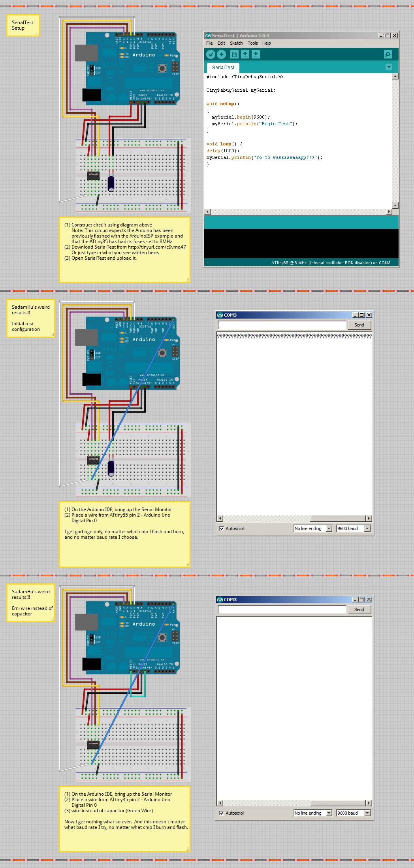
Task: Click the Arduino logo in SerialTest title bar
Action: [208, 36]
